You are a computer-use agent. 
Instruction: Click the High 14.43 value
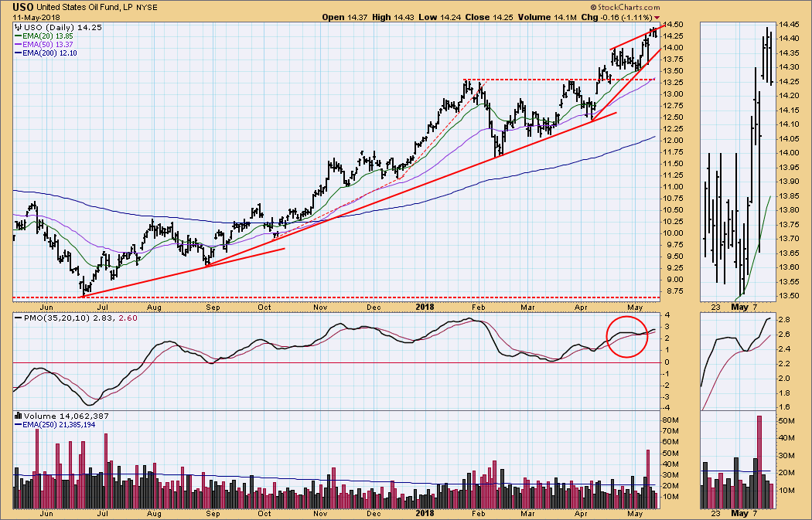[394, 17]
